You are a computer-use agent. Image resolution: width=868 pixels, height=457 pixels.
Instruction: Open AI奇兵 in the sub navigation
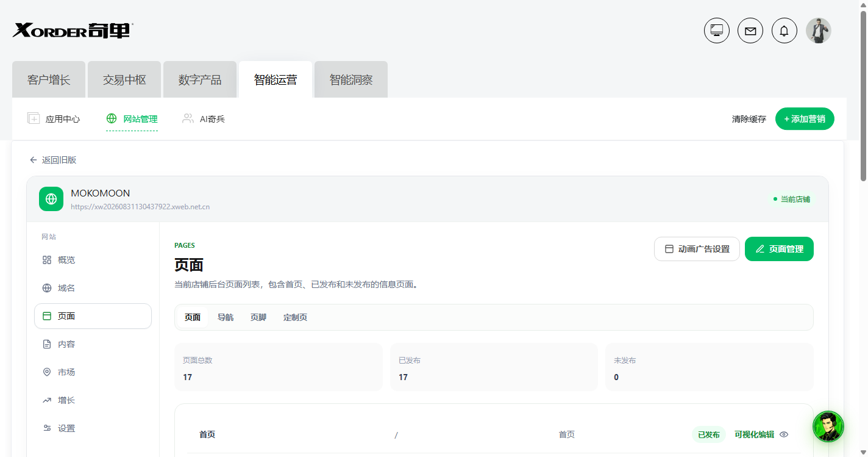(x=204, y=119)
